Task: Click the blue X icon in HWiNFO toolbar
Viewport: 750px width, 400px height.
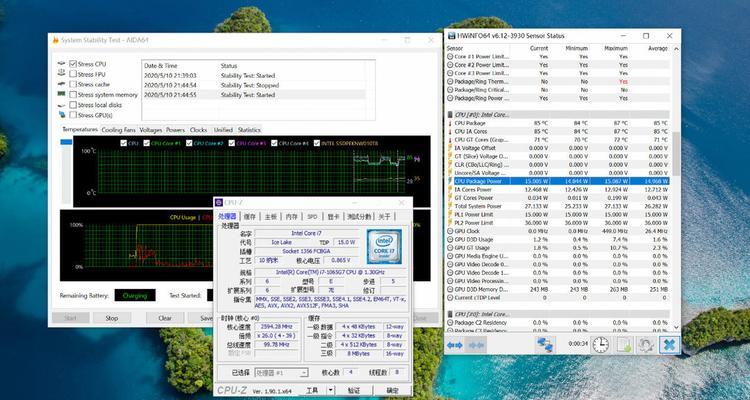Action: 669,344
